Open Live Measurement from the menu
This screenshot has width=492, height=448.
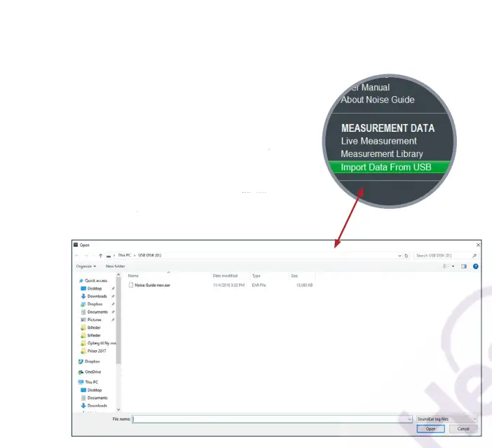click(378, 142)
